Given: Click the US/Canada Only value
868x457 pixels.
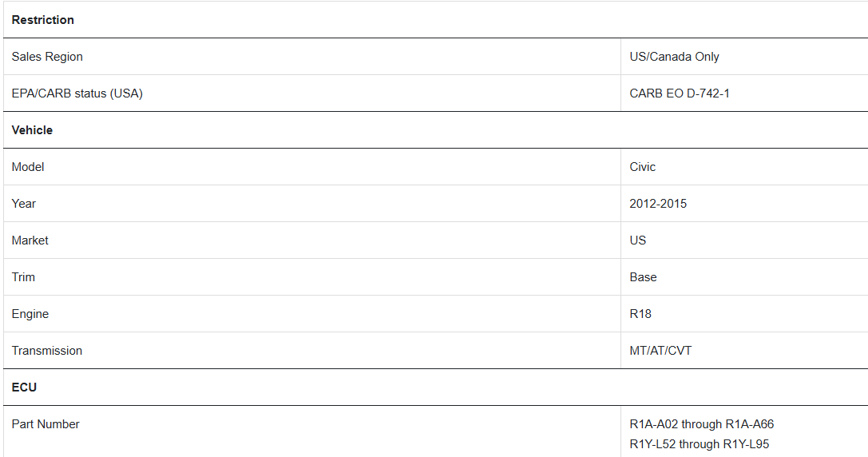Looking at the screenshot, I should [x=674, y=57].
